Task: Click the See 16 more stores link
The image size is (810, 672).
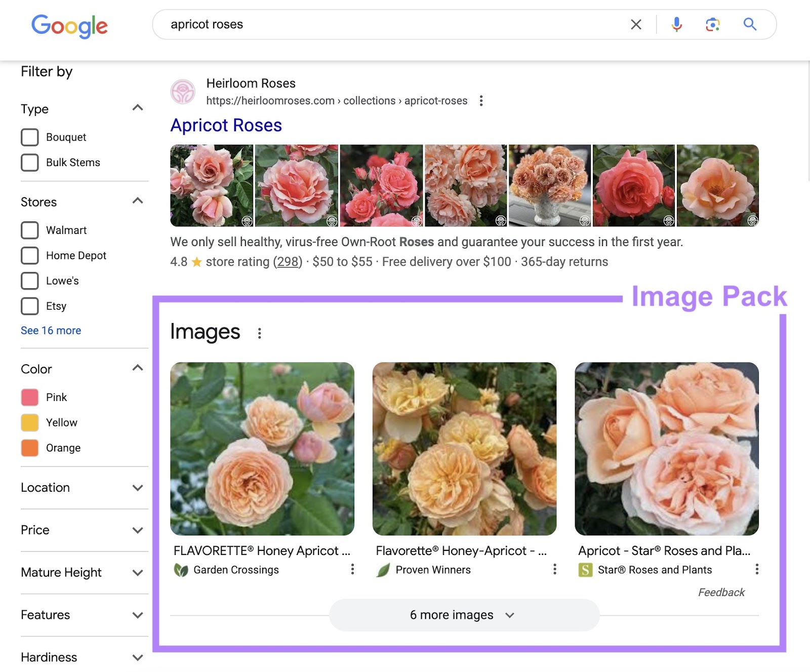Action: 50,330
